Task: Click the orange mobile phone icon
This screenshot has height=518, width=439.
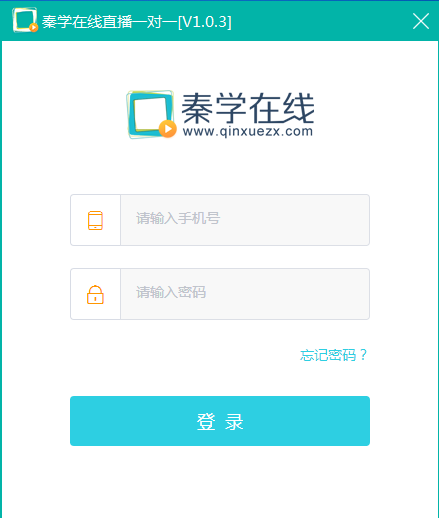Action: 95,220
